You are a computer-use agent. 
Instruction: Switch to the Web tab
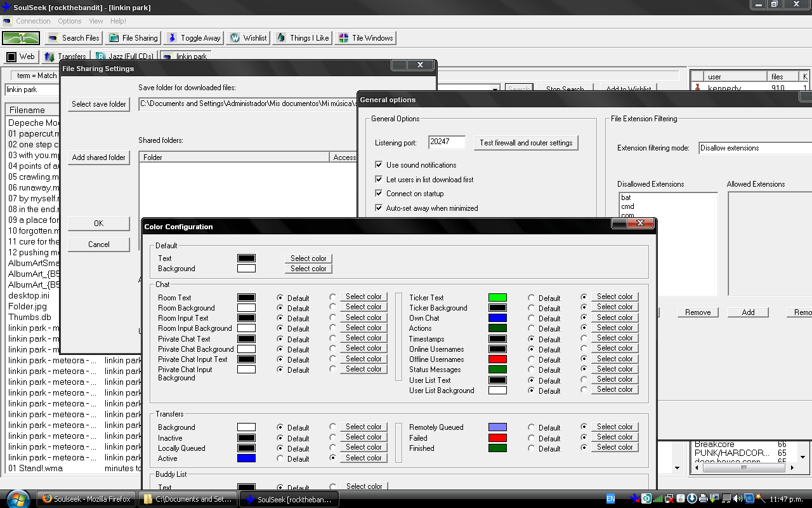pos(20,57)
